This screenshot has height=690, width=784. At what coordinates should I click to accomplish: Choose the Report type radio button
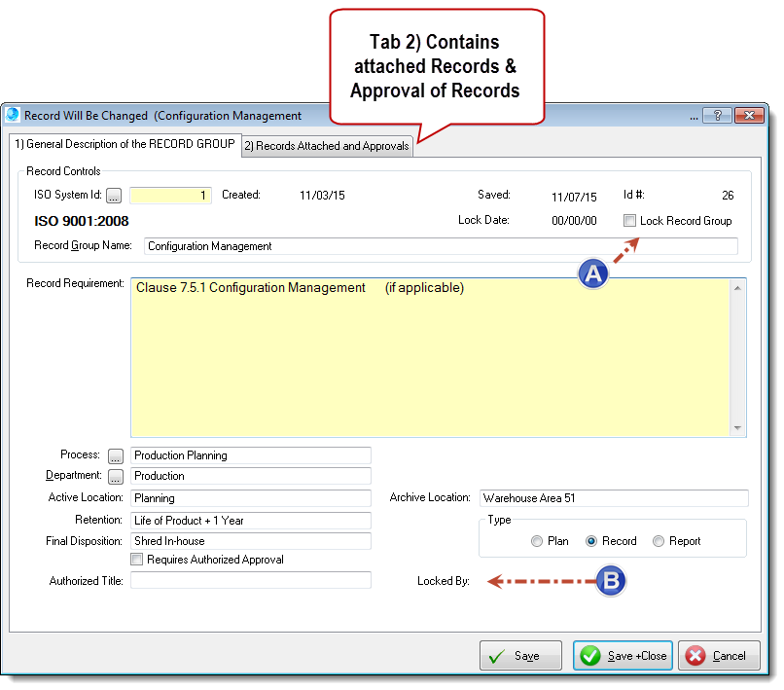[659, 541]
